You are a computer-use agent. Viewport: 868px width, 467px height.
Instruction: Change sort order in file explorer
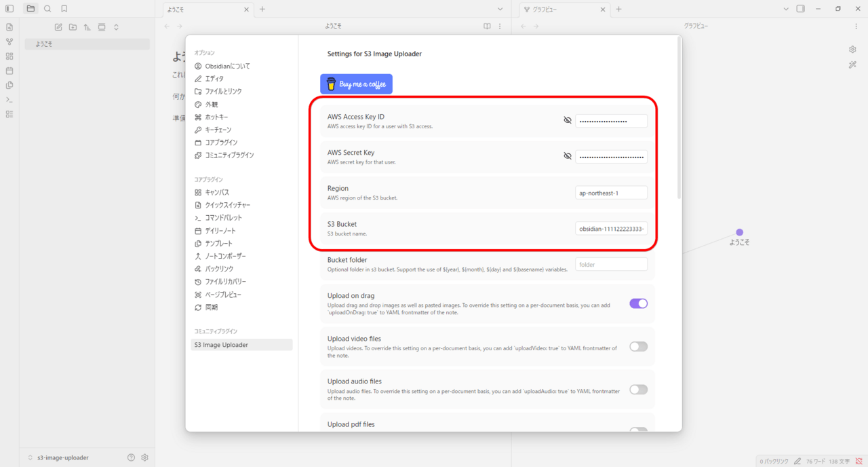click(87, 27)
